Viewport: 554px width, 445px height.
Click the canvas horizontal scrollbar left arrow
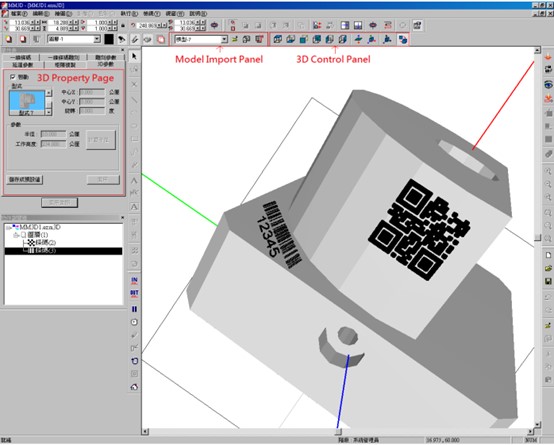pos(145,432)
